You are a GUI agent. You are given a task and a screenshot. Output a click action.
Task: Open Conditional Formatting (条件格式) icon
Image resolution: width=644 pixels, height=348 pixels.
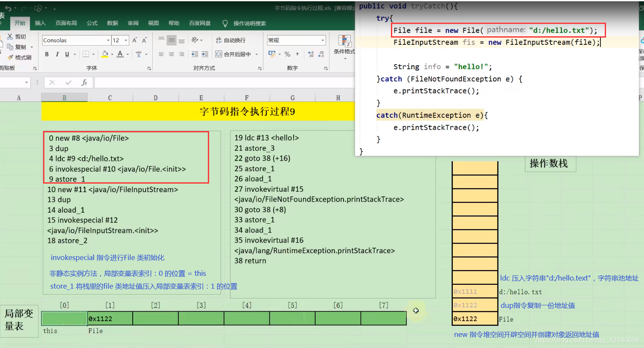[x=344, y=41]
